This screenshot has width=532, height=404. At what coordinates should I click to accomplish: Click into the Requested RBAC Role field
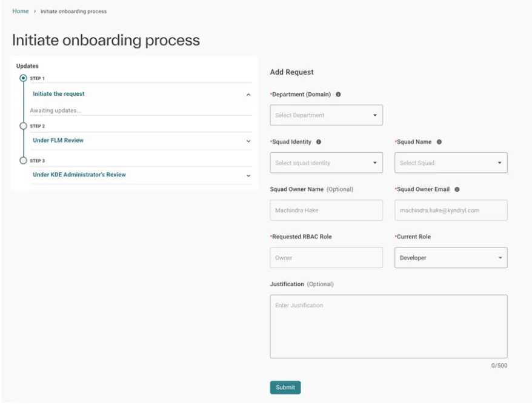click(327, 258)
